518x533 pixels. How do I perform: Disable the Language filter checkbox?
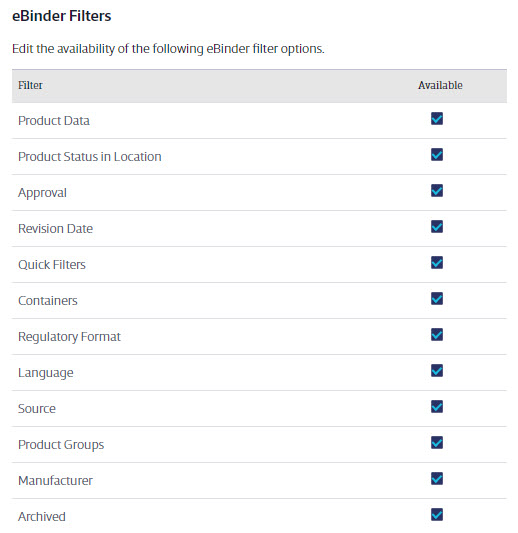point(437,371)
